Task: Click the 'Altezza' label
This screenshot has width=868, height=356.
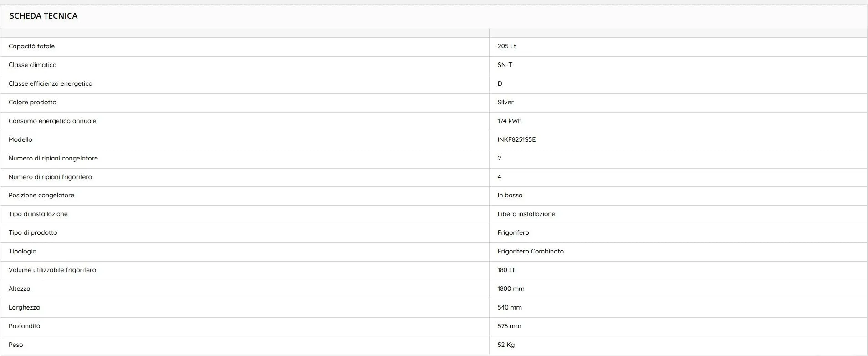Action: point(20,289)
